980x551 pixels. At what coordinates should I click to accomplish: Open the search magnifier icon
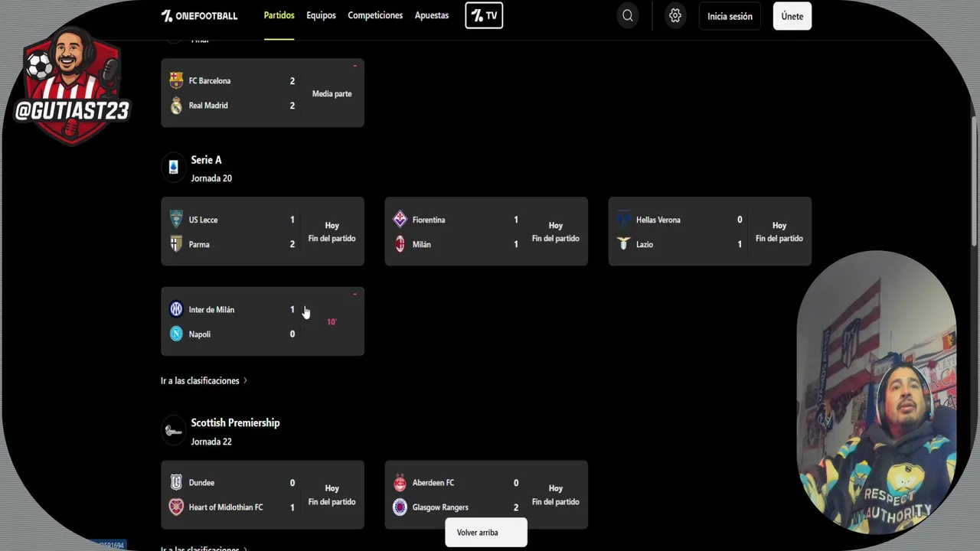click(628, 16)
